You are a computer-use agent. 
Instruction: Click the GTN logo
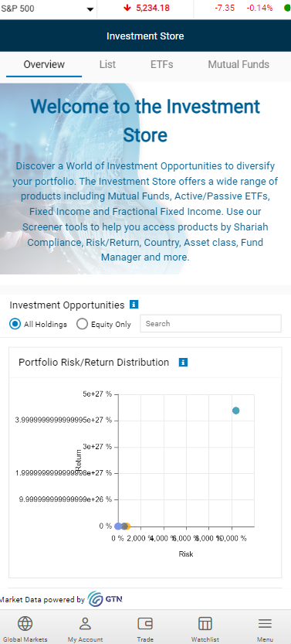pyautogui.click(x=105, y=599)
